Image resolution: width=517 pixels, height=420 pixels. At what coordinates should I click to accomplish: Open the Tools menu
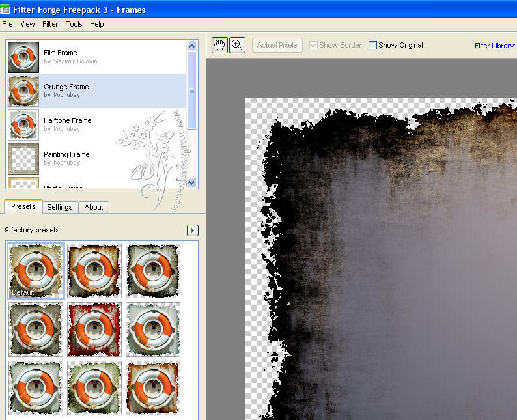click(x=74, y=24)
